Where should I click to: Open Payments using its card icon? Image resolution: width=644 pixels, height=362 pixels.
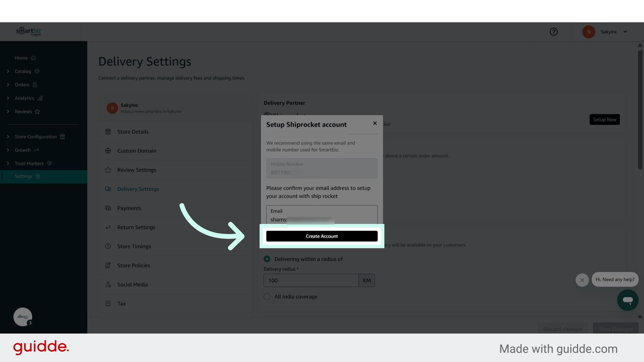pyautogui.click(x=108, y=208)
